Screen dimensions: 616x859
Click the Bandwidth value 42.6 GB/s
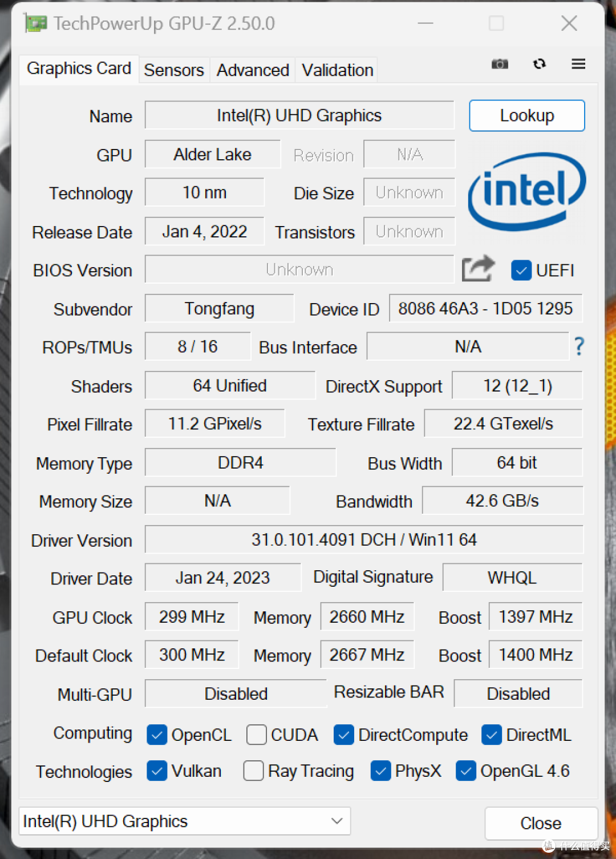tap(502, 501)
